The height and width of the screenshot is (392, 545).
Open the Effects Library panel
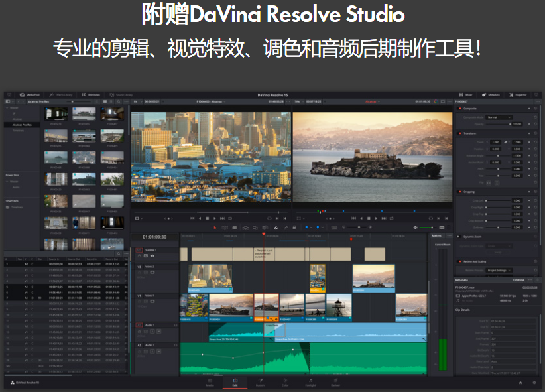61,95
